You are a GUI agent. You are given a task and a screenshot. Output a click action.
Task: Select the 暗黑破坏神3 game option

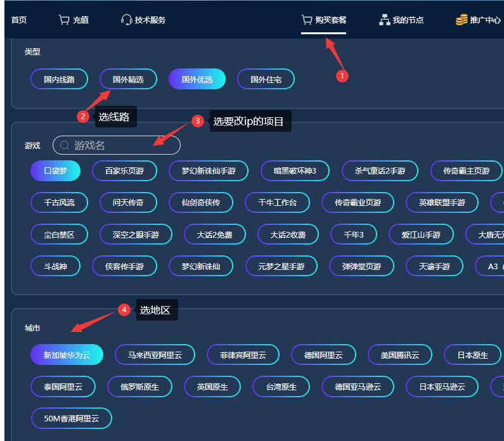[295, 170]
